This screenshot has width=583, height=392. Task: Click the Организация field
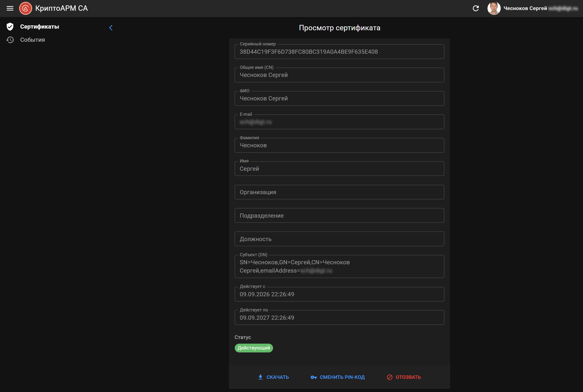coord(339,192)
